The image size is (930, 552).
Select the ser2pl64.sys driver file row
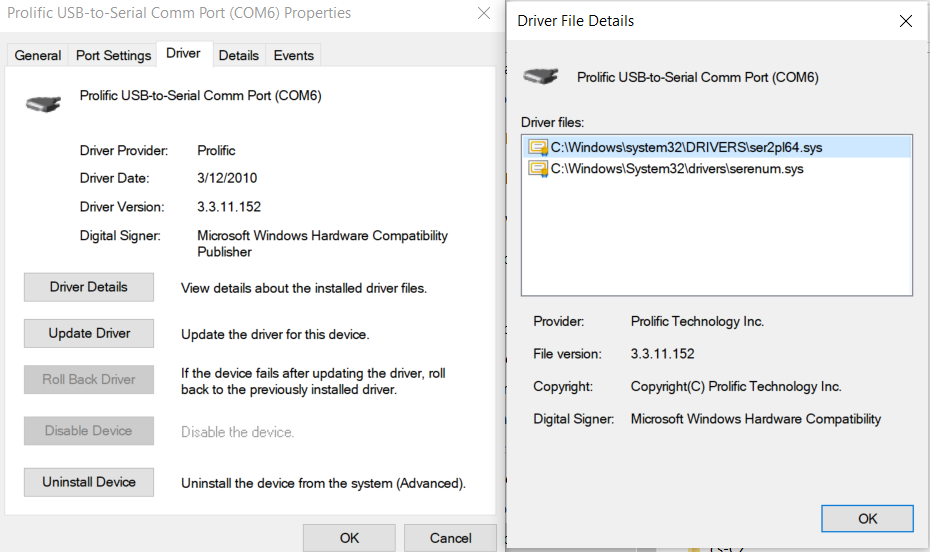(x=716, y=147)
